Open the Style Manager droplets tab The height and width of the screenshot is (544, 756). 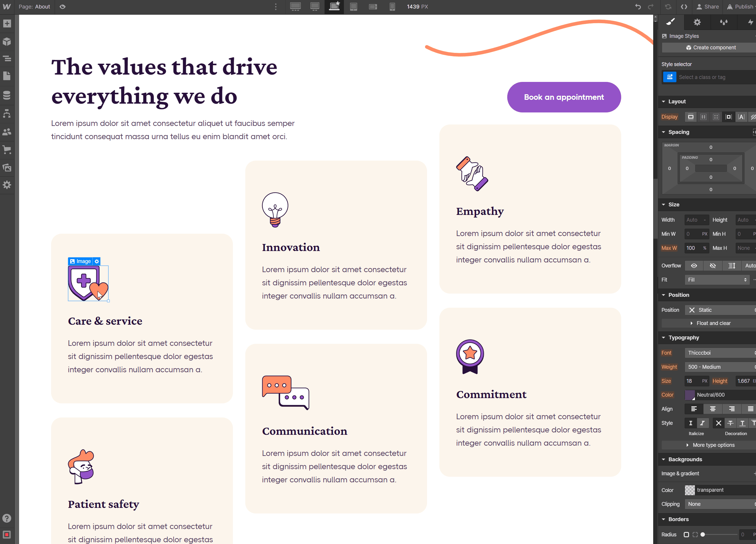[x=723, y=22]
